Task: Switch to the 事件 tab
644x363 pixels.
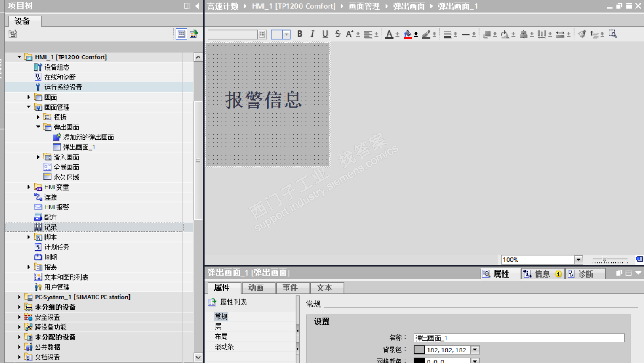Action: pos(292,288)
